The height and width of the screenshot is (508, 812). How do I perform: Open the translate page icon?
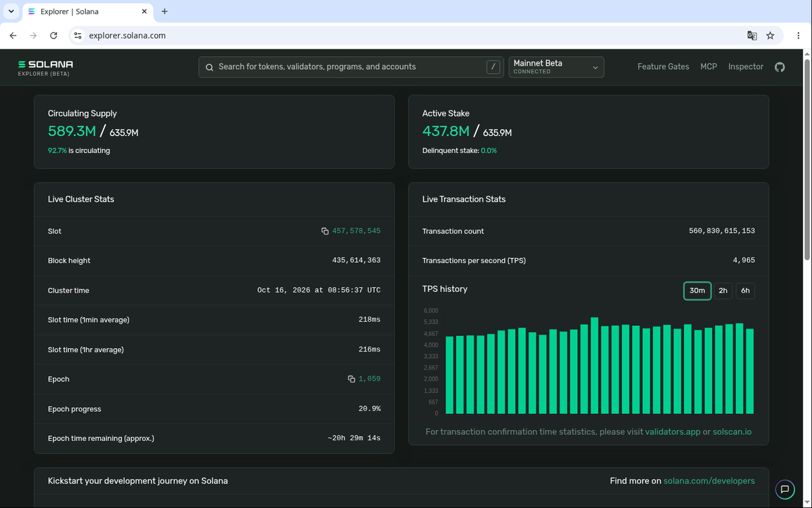click(x=752, y=36)
